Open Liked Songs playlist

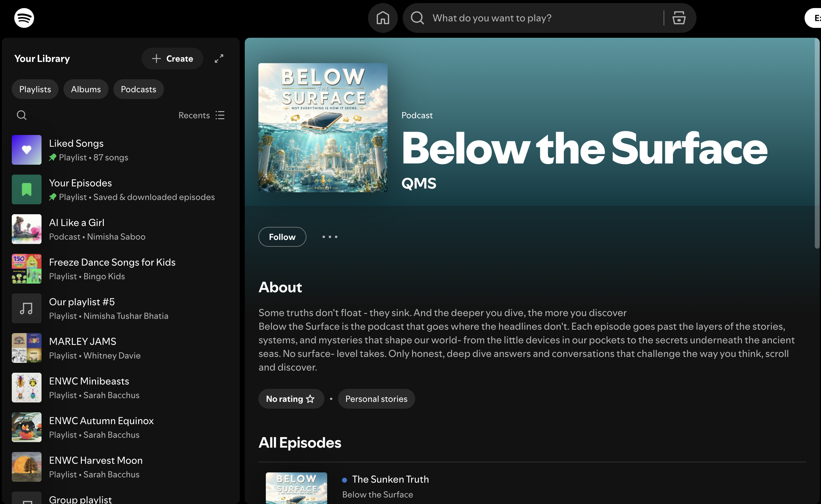tap(120, 150)
